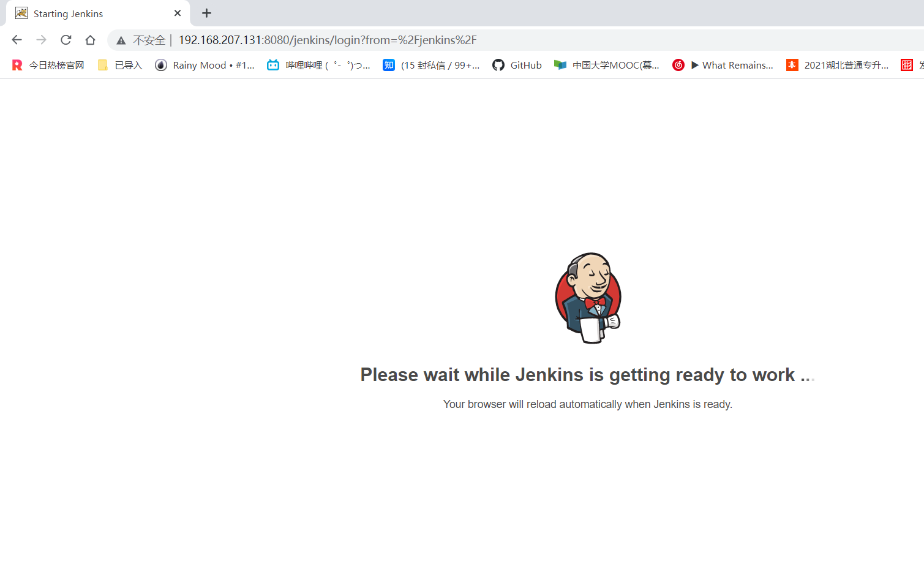Click the 不安全 security label

click(x=149, y=40)
